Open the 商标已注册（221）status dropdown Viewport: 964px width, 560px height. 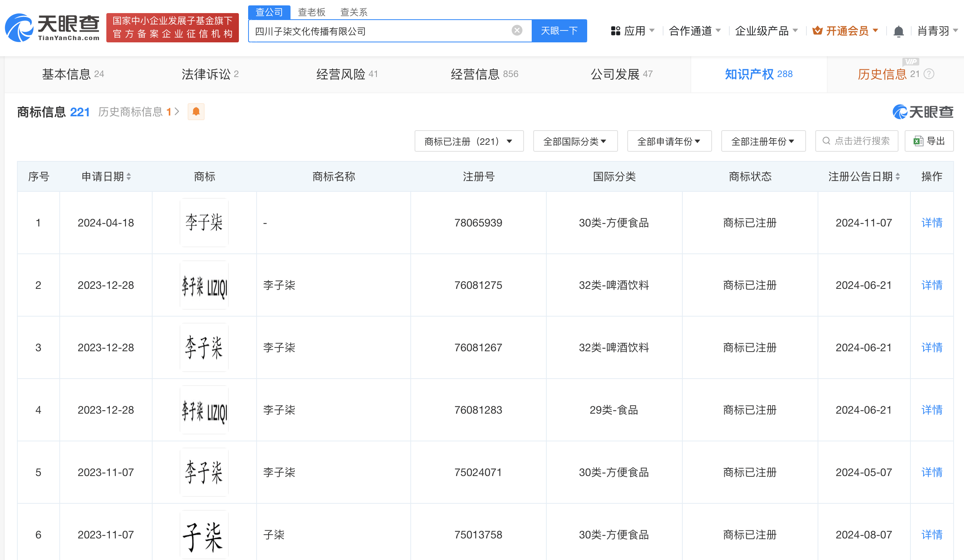point(469,141)
